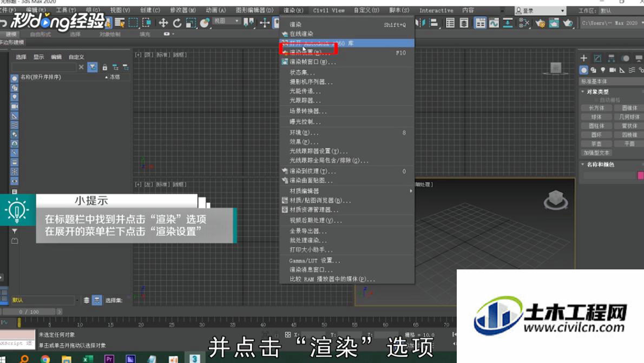This screenshot has width=644, height=363.
Task: Toggle geometry display filter in scene explorer
Action: (x=15, y=78)
